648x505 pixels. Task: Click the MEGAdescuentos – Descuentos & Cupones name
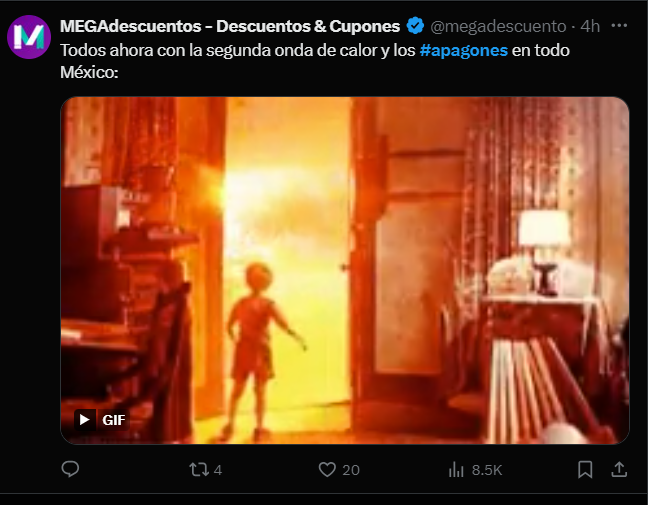[230, 26]
